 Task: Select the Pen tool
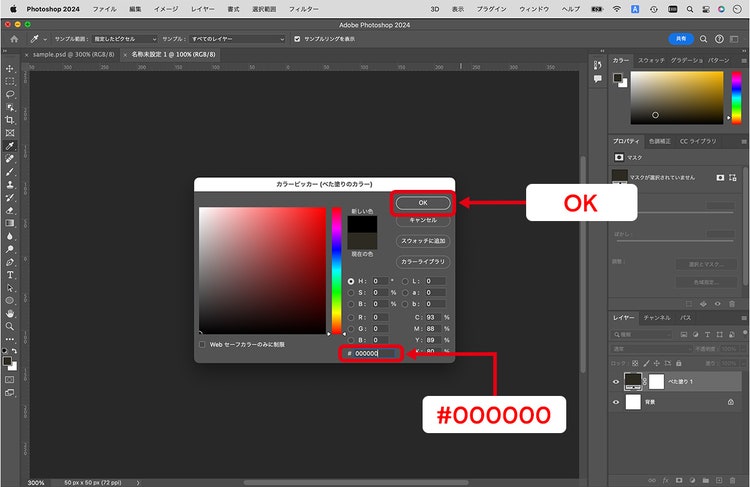point(10,262)
